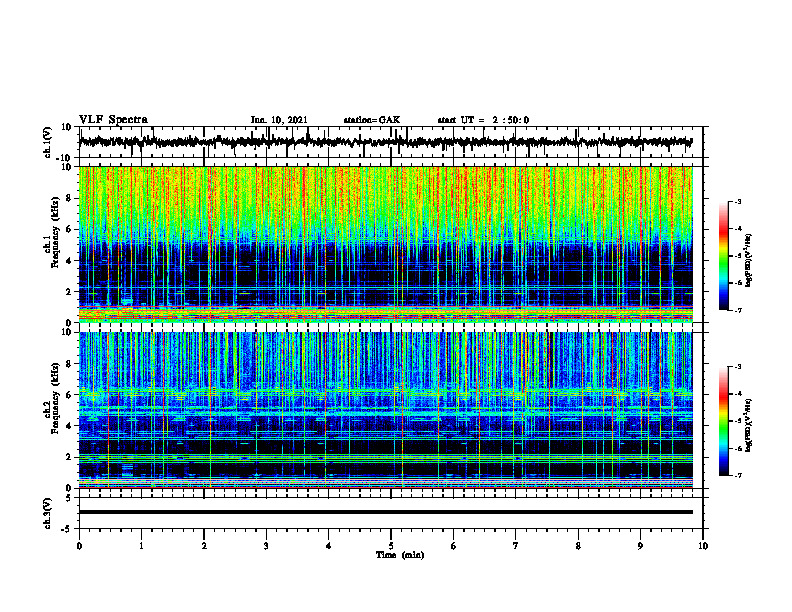Click the "station=GAK" header text
This screenshot has height=612, width=792.
372,120
